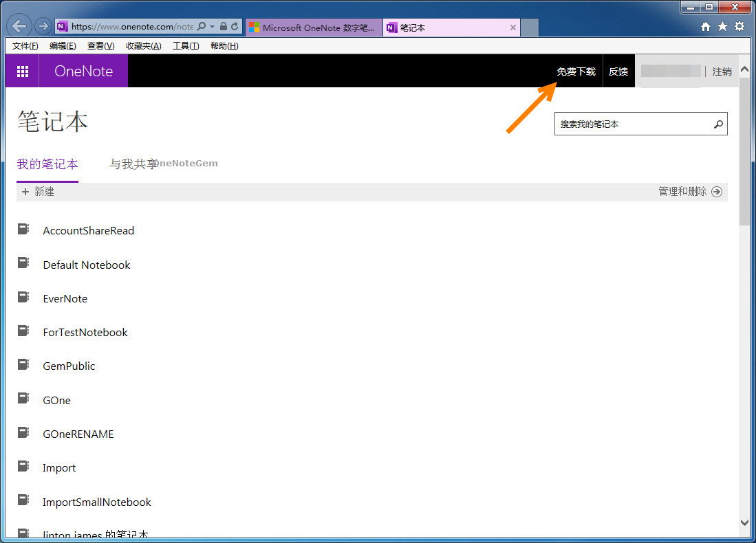756x543 pixels.
Task: Click the vertical scrollbar thumb
Action: click(744, 150)
